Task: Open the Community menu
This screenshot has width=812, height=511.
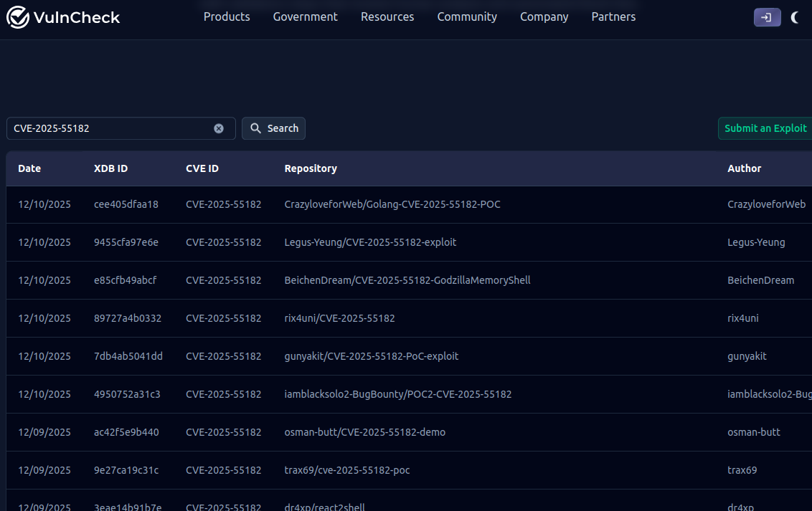Action: point(467,16)
